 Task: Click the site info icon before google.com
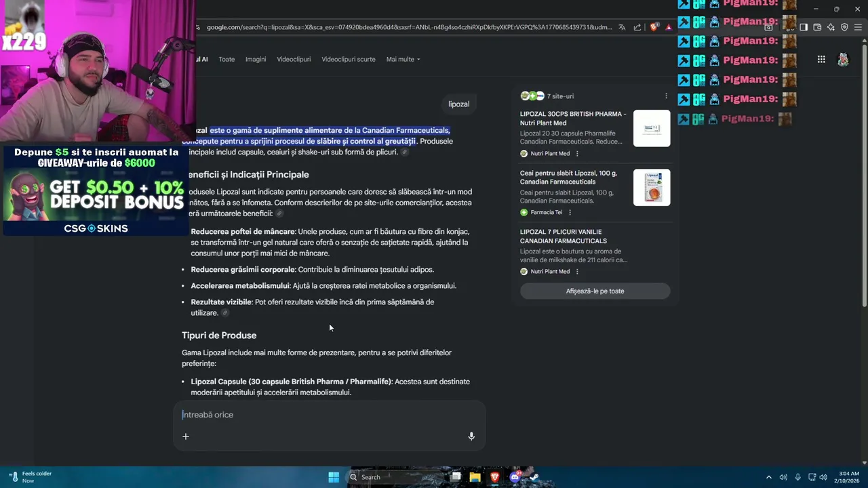pyautogui.click(x=198, y=27)
